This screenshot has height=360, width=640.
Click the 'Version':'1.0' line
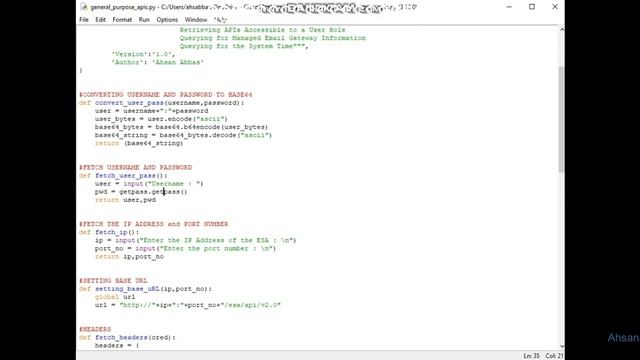(143, 54)
